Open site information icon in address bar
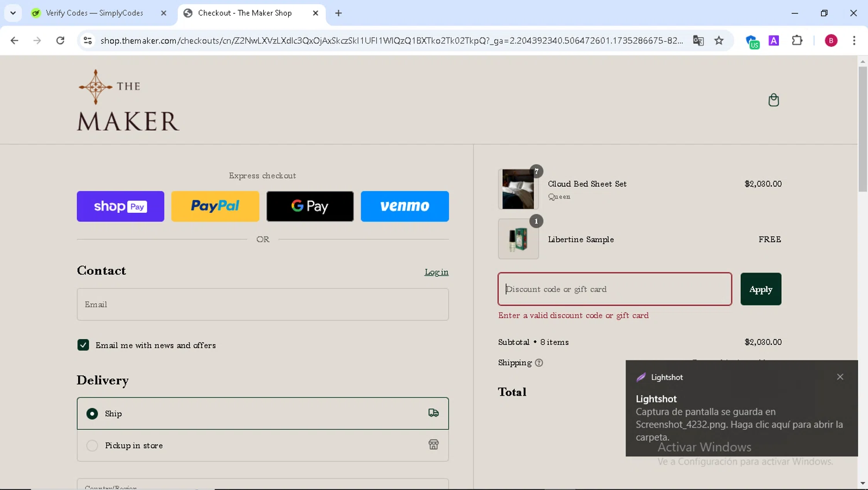The height and width of the screenshot is (490, 868). pos(88,40)
